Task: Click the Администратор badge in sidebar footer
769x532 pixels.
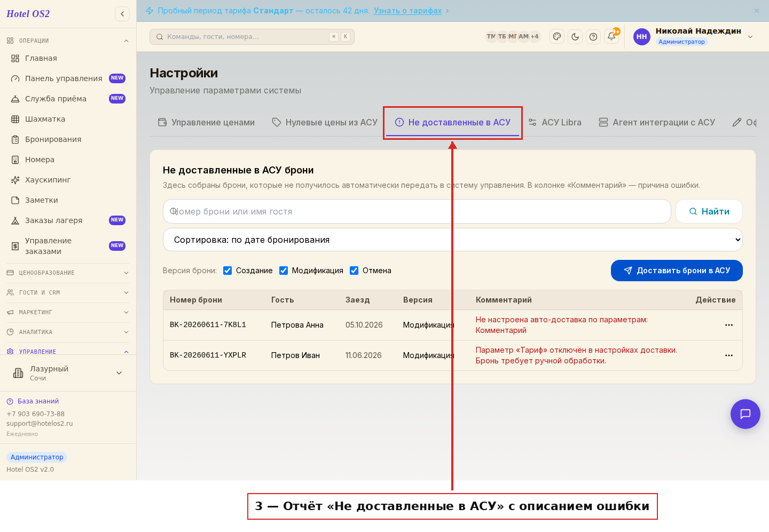Action: click(37, 457)
